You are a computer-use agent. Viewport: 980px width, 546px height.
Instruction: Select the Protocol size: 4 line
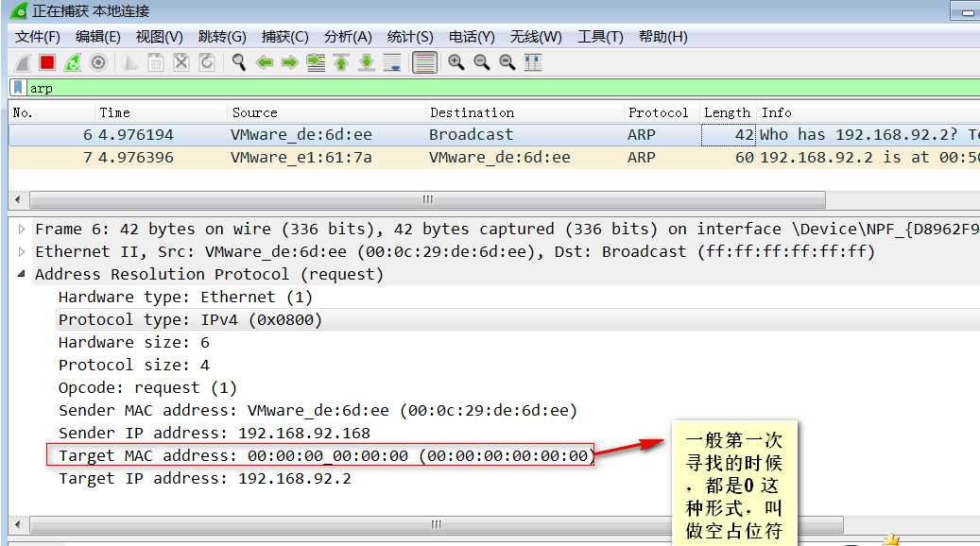coord(134,365)
